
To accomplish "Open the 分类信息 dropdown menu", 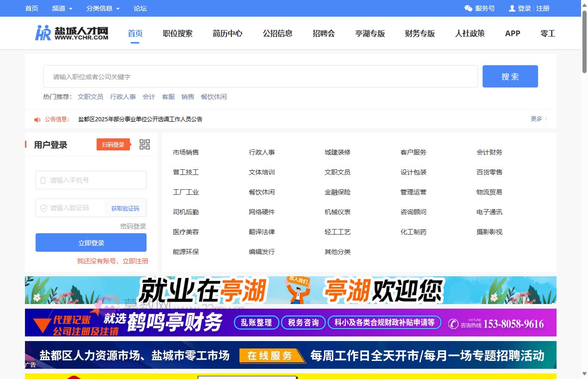I will click(101, 8).
